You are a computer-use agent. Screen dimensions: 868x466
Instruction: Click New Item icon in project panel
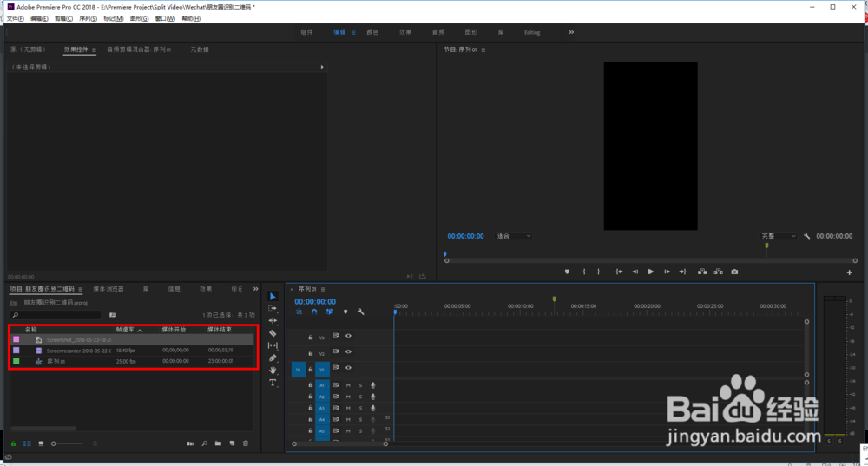click(232, 443)
